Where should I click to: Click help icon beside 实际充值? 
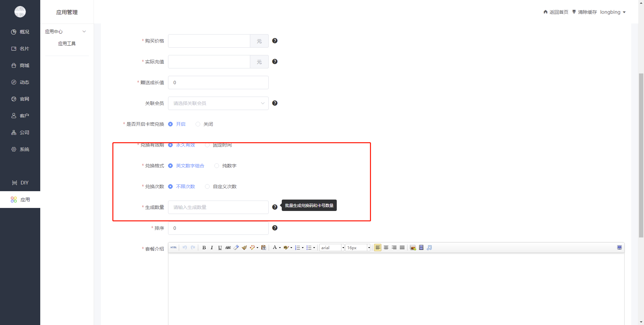pos(275,61)
